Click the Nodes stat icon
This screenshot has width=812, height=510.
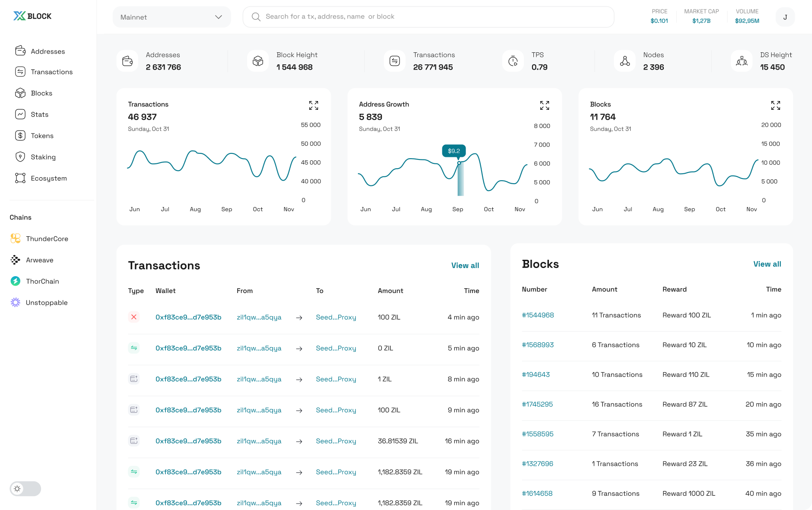click(x=625, y=61)
